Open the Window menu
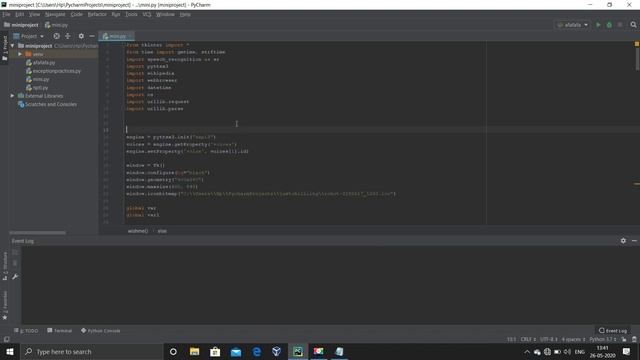640x360 pixels. click(x=165, y=14)
